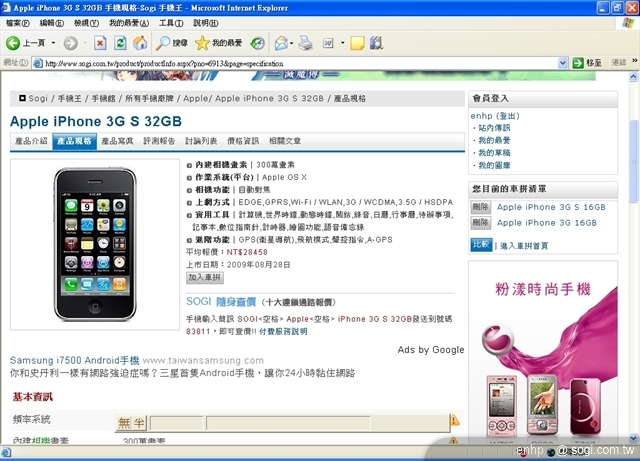Open the 編輯 menu
The image size is (640, 461).
click(x=51, y=23)
